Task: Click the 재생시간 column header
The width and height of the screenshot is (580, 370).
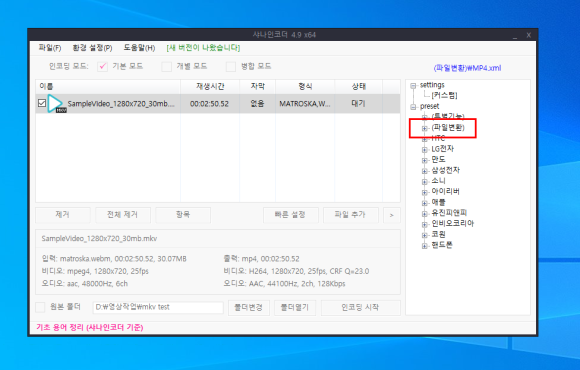Action: pyautogui.click(x=210, y=87)
